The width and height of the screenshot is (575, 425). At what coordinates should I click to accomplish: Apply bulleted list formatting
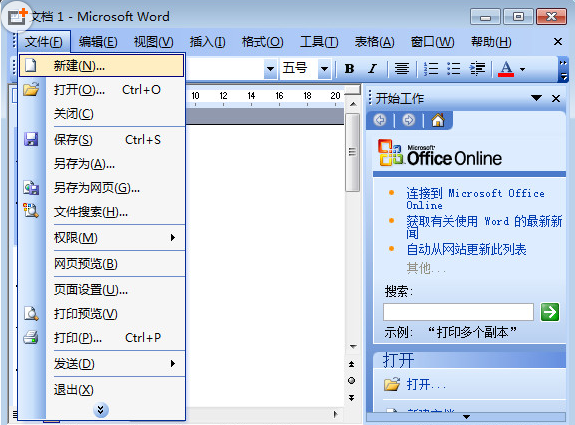coord(454,69)
